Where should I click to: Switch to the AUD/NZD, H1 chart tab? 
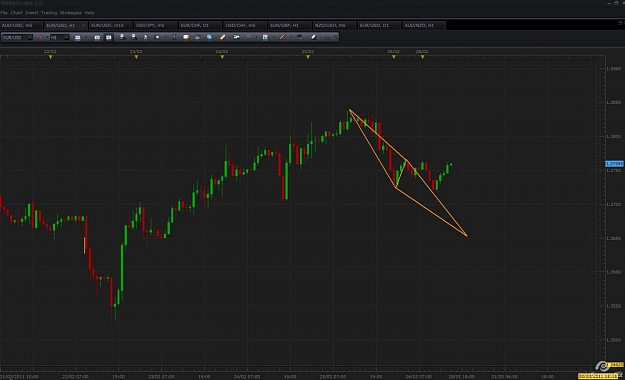click(x=424, y=25)
